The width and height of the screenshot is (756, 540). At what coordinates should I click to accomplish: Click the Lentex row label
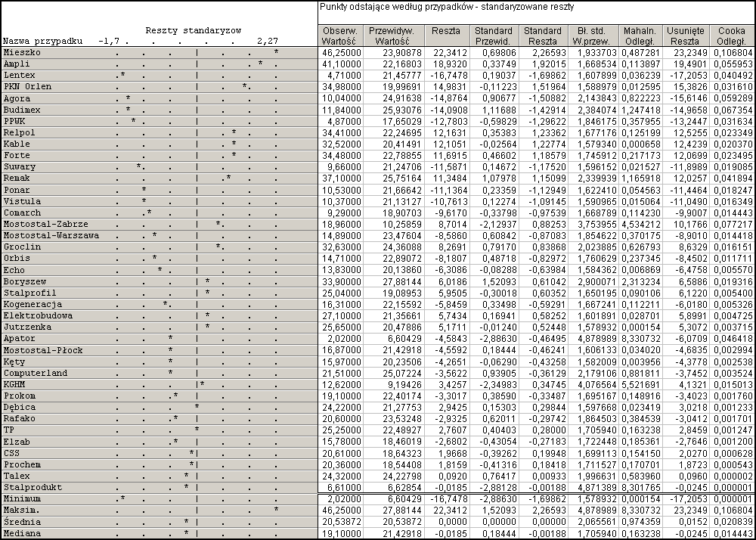tap(20, 75)
